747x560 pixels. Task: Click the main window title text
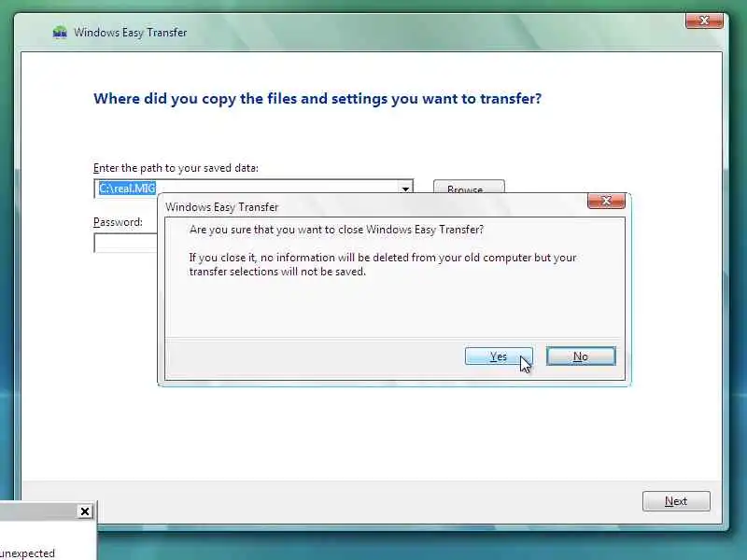(130, 33)
